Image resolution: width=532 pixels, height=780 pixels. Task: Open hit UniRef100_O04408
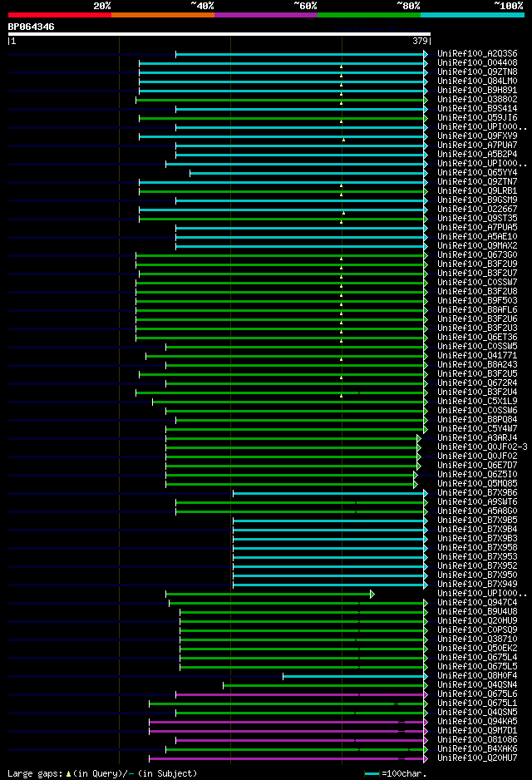(x=477, y=62)
